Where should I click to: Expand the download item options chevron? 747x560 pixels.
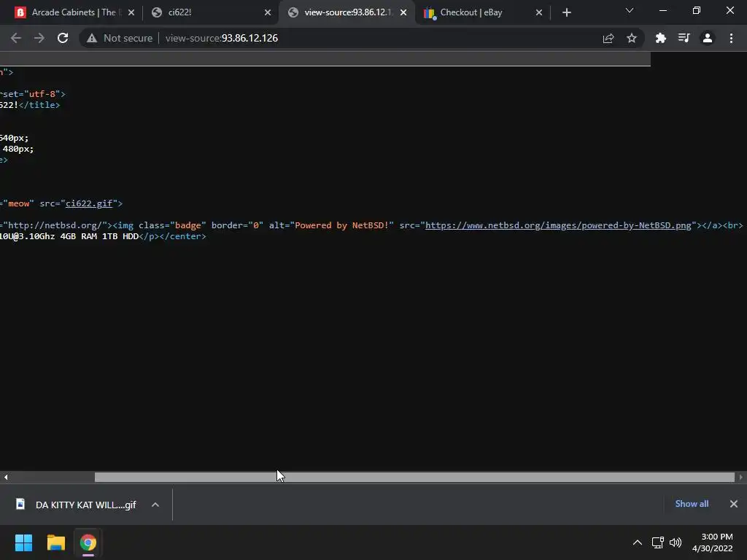tap(155, 505)
